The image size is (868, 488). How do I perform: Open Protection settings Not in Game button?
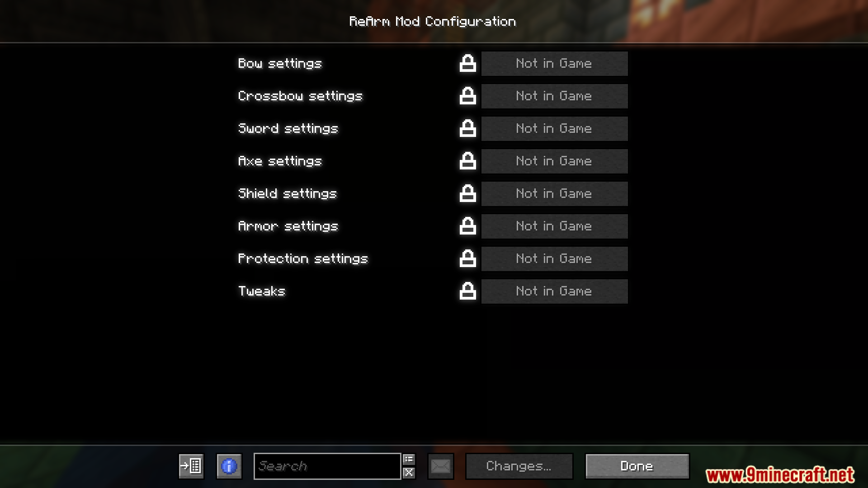(x=554, y=259)
